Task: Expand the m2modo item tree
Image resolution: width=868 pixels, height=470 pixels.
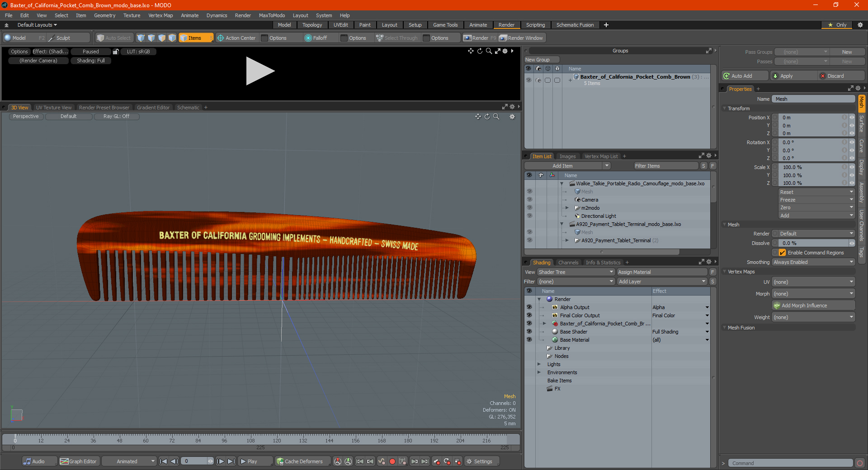Action: click(567, 208)
